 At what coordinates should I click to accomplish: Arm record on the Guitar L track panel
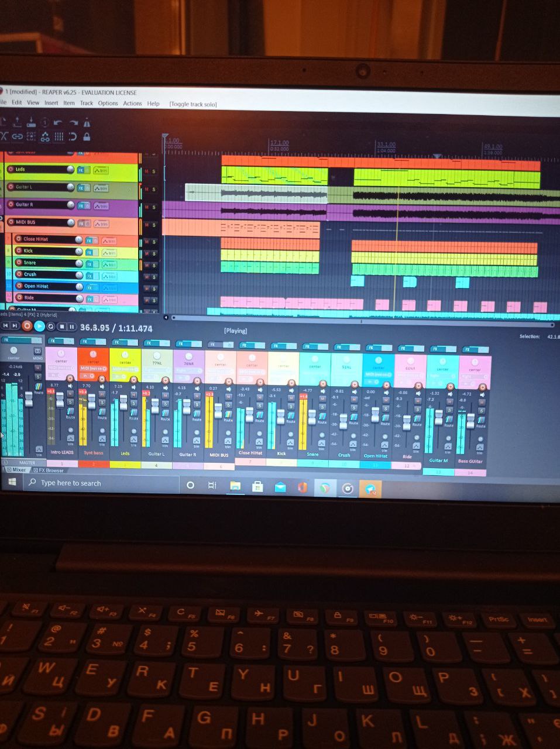[11, 187]
